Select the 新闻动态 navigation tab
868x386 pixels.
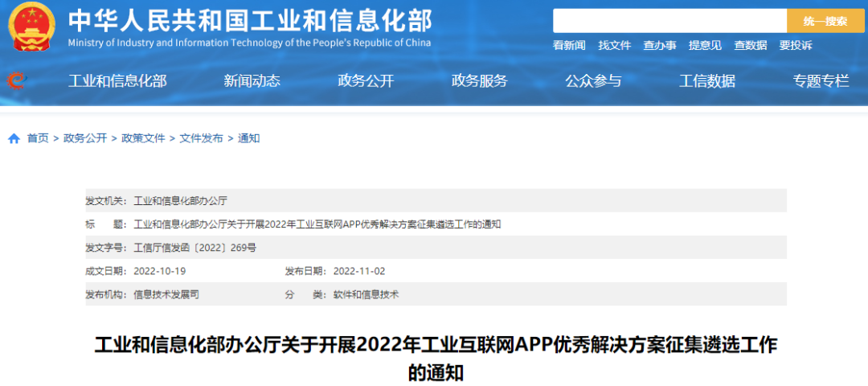tap(252, 80)
